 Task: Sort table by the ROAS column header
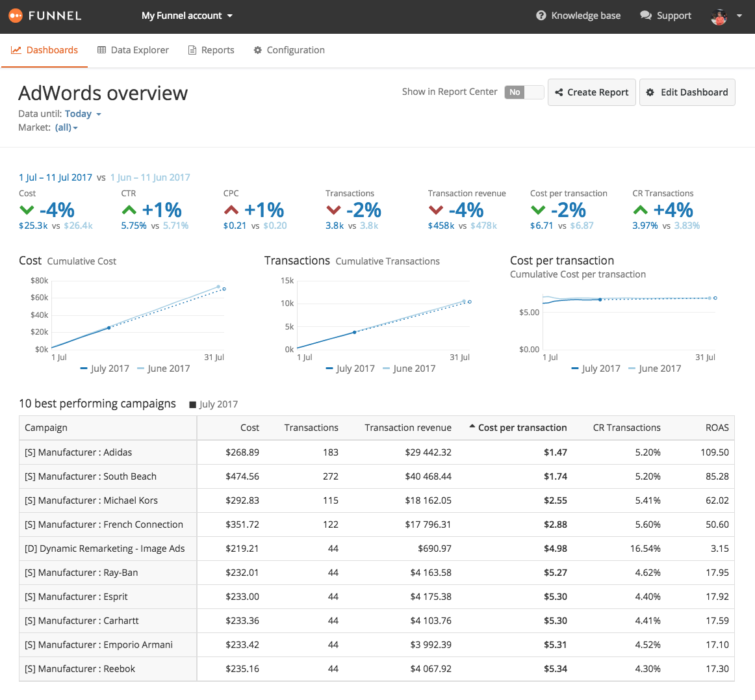point(717,428)
